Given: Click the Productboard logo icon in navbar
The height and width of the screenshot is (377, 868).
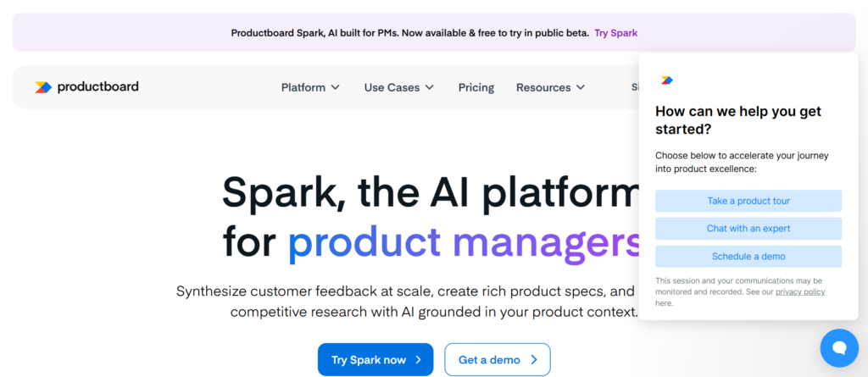Looking at the screenshot, I should (43, 86).
